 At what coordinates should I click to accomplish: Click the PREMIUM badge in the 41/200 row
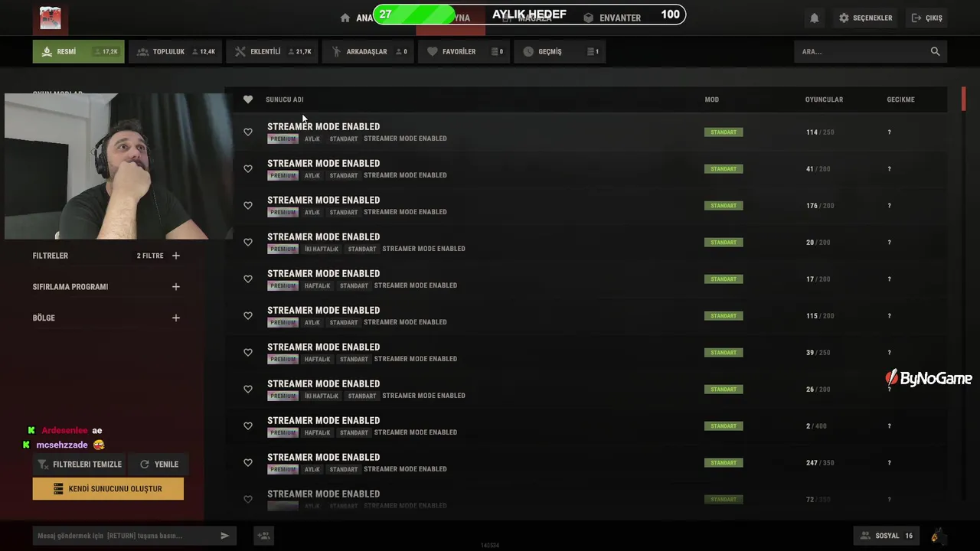point(283,175)
